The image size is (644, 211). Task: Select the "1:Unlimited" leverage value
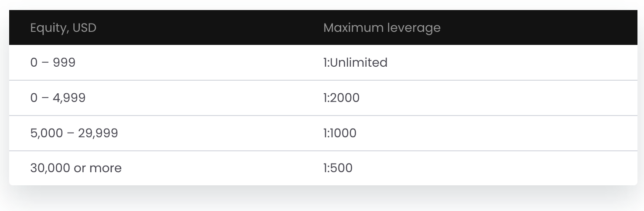(x=355, y=63)
